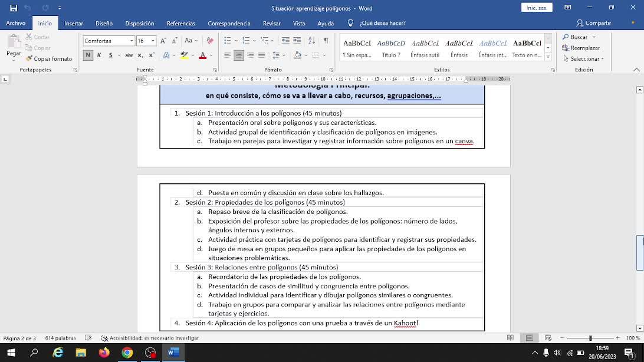644x362 pixels.
Task: Click the zoom slider handle
Action: coord(590,338)
